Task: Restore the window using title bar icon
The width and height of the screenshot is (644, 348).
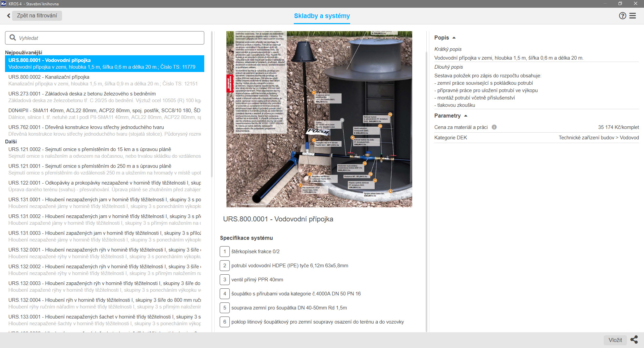Action: 620,4
